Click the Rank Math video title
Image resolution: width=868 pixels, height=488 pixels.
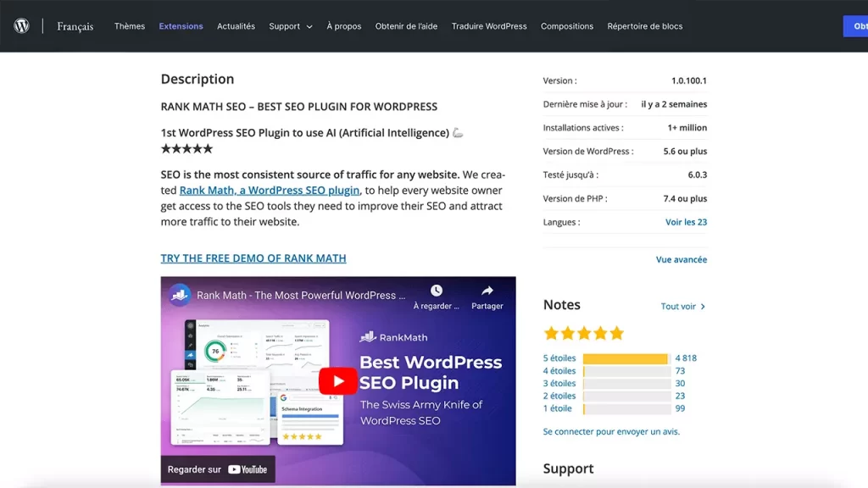click(301, 296)
